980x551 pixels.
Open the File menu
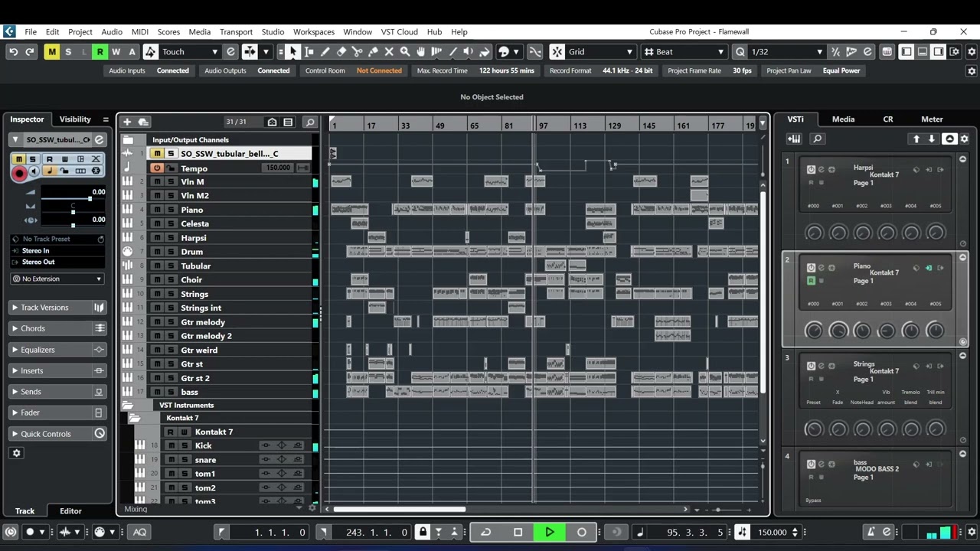[31, 32]
